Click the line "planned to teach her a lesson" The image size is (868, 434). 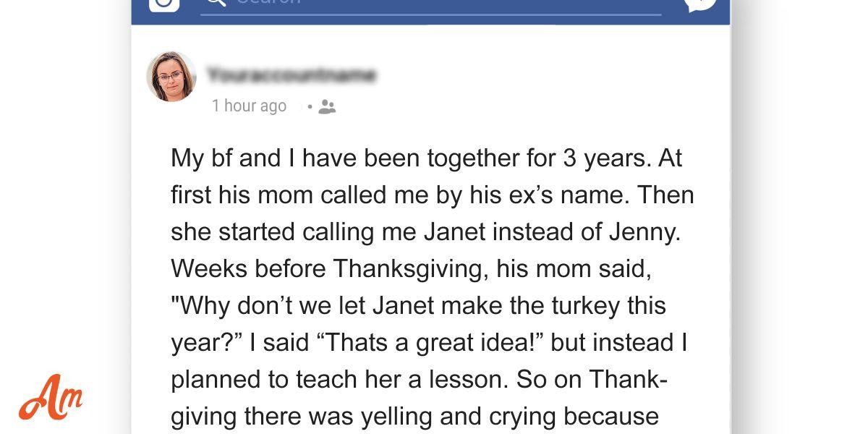(419, 380)
